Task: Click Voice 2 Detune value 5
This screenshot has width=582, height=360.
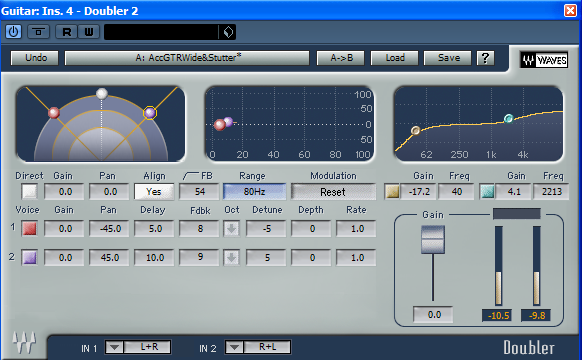Action: click(266, 258)
